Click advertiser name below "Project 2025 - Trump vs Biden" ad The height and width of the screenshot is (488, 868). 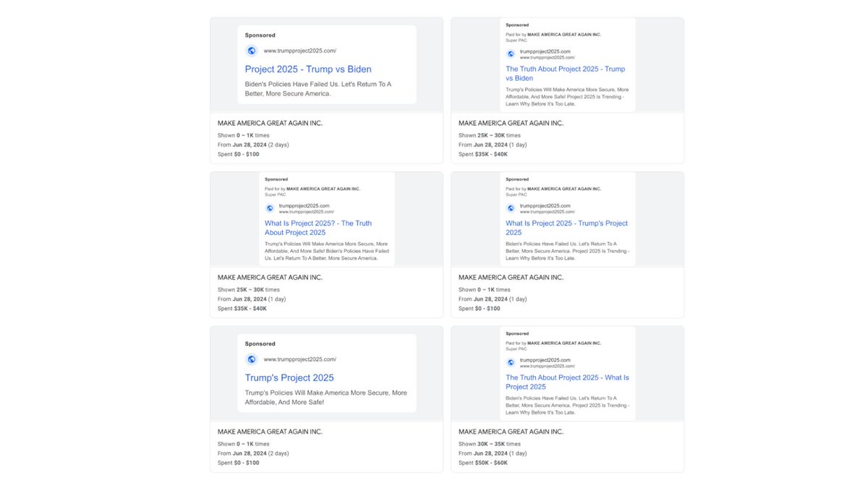click(x=271, y=124)
